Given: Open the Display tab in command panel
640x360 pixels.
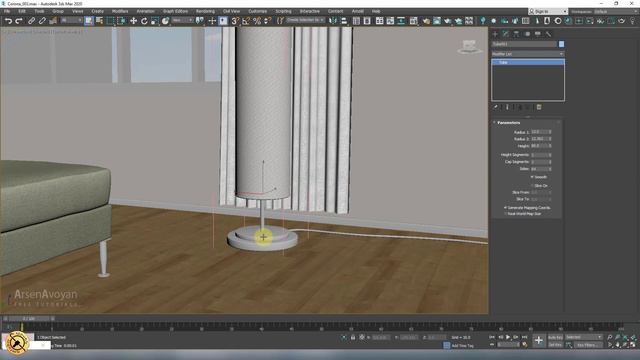Looking at the screenshot, I should tap(538, 34).
